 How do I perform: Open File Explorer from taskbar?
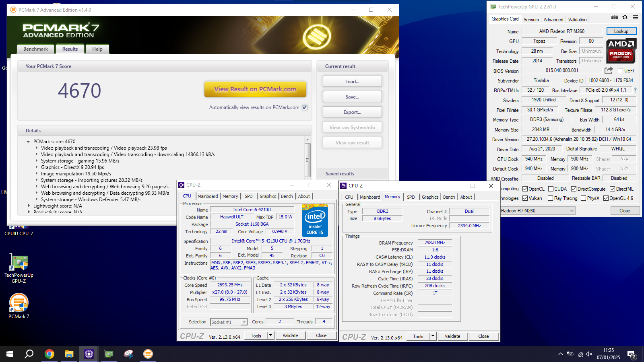pos(69,354)
